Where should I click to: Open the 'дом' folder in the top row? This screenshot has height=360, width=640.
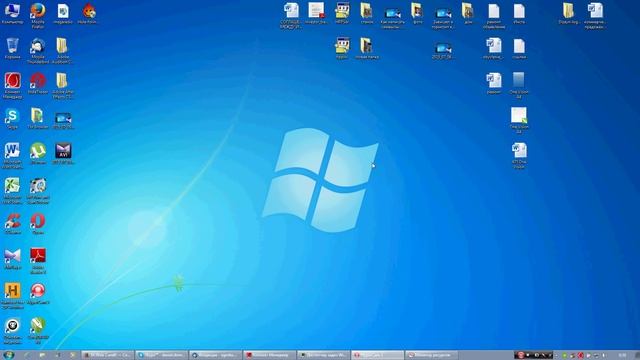[x=467, y=11]
